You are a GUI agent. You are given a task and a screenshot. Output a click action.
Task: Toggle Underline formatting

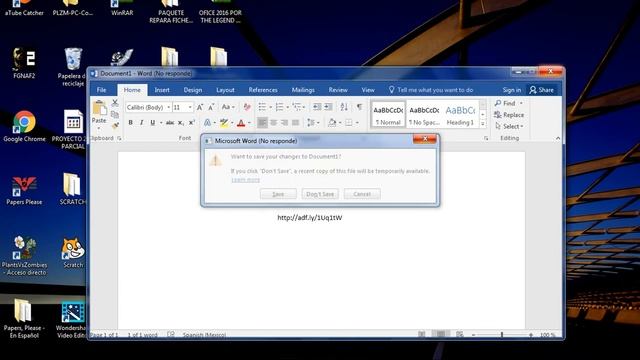(153, 122)
